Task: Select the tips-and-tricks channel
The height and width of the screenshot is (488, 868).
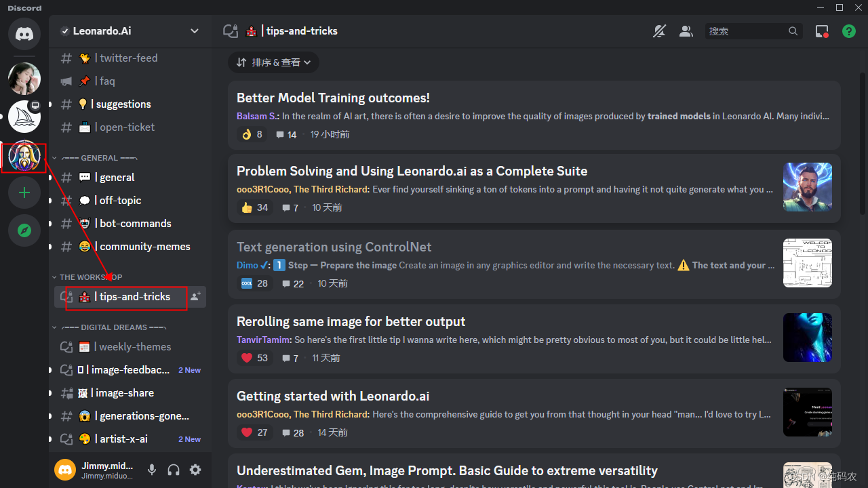Action: [x=130, y=296]
